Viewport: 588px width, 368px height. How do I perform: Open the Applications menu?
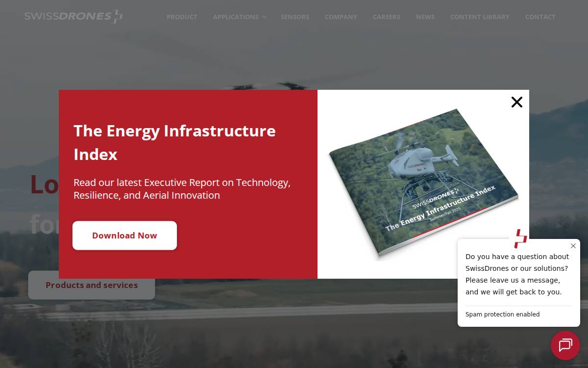(x=236, y=17)
